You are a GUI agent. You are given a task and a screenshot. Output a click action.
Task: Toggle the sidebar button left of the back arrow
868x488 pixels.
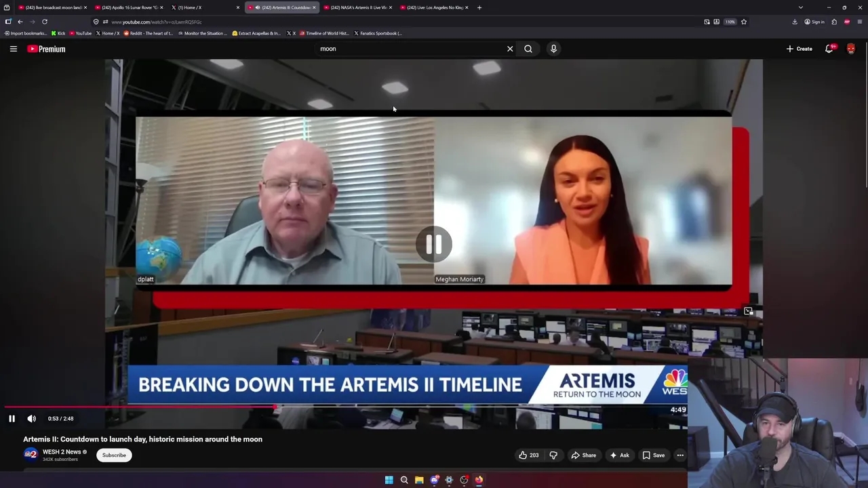coord(8,22)
